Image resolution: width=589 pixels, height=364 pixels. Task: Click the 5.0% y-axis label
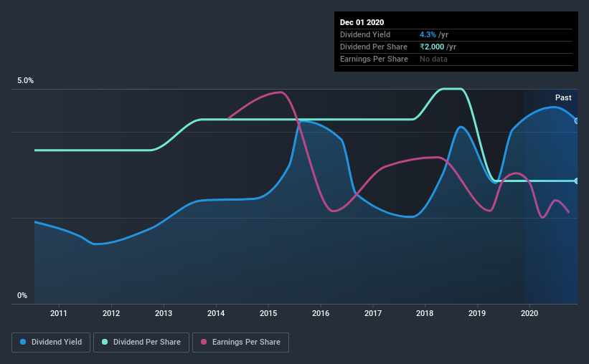[26, 80]
